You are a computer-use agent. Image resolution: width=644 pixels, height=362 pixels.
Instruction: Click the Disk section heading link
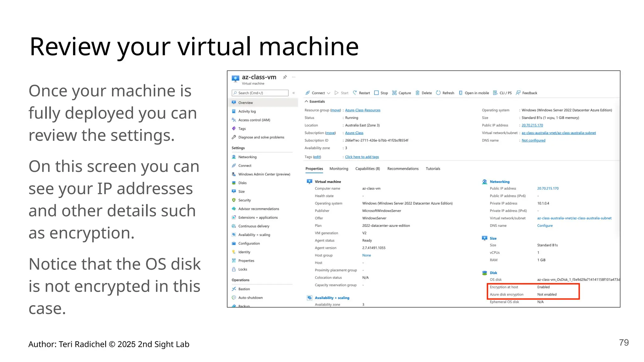coord(493,273)
